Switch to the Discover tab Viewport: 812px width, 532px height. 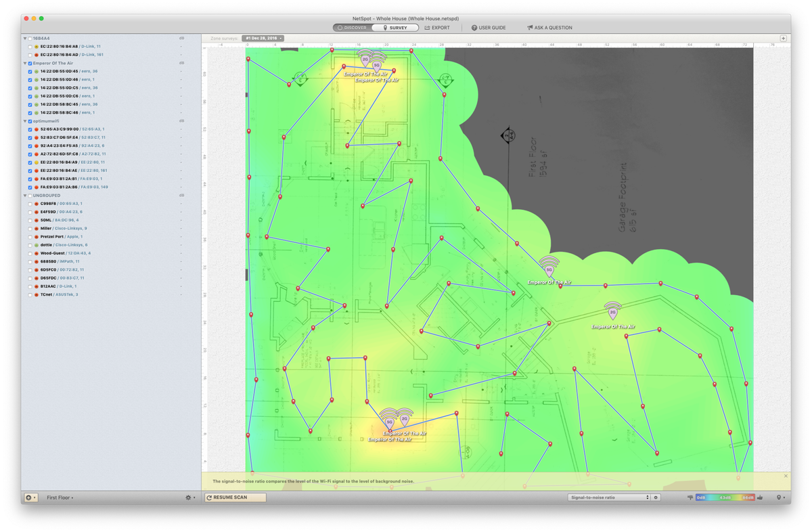pos(353,28)
